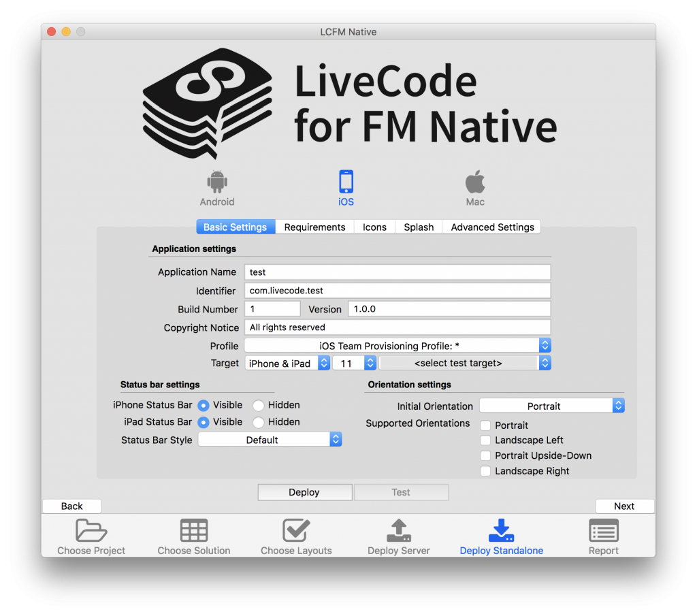Screen dimensions: 697x616
Task: Switch to the Deploy Server step
Action: 399,530
